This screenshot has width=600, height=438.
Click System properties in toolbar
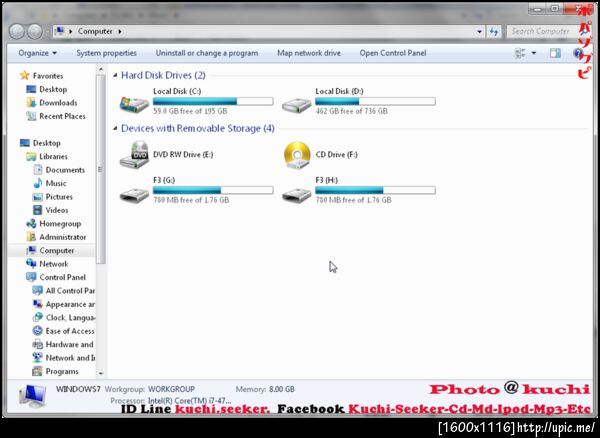pyautogui.click(x=106, y=53)
